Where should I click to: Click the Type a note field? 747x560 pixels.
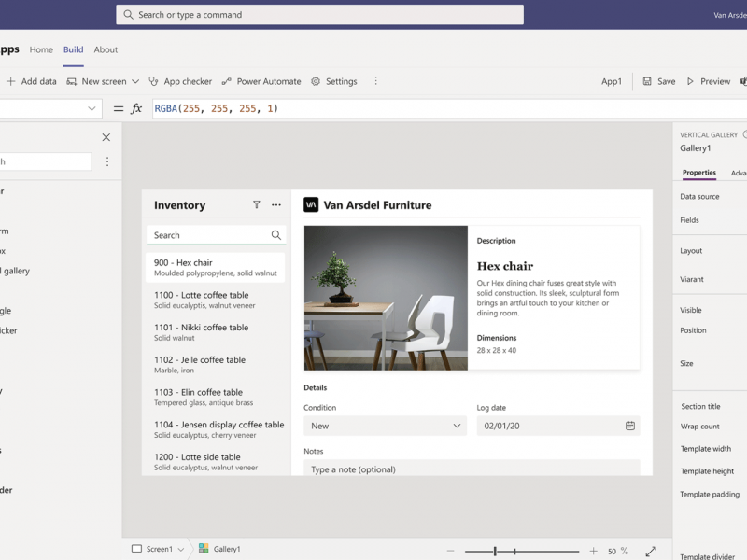click(472, 469)
